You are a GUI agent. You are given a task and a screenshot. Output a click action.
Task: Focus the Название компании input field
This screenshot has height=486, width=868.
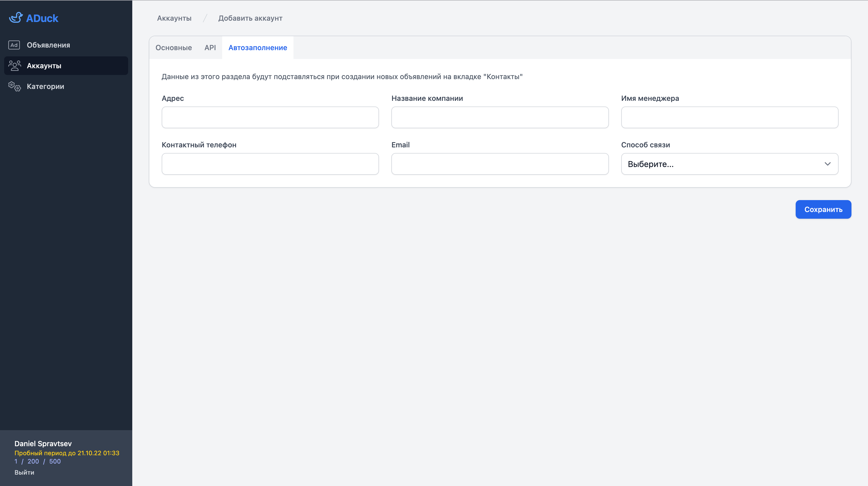pos(500,117)
